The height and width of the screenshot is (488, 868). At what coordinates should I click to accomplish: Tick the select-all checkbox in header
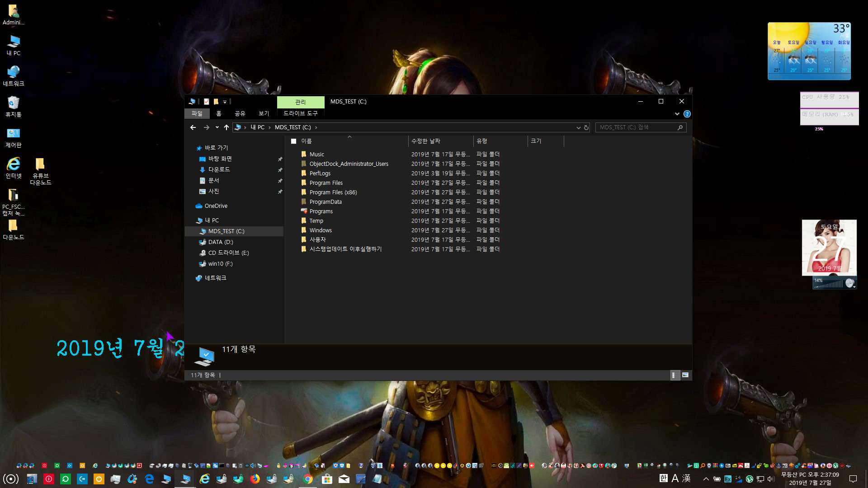point(293,141)
